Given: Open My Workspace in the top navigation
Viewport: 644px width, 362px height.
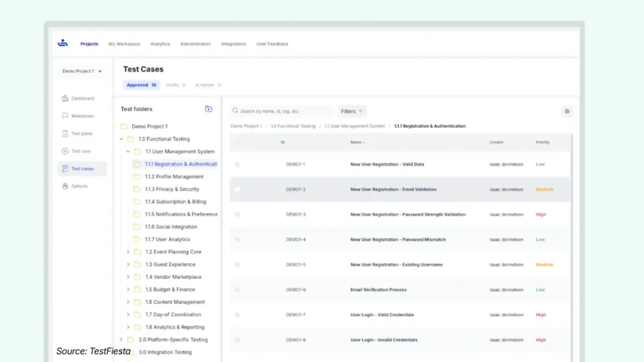Looking at the screenshot, I should click(124, 44).
